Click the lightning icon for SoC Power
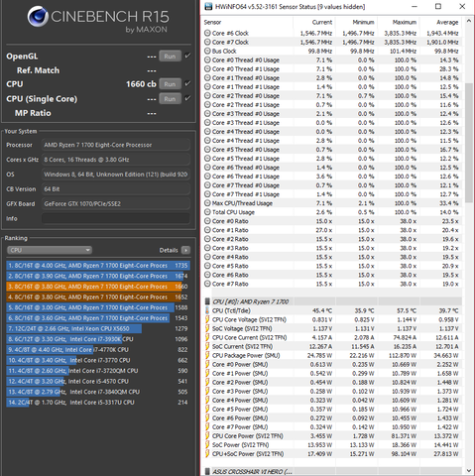Screen dimensions: 475x476 pos(207,445)
